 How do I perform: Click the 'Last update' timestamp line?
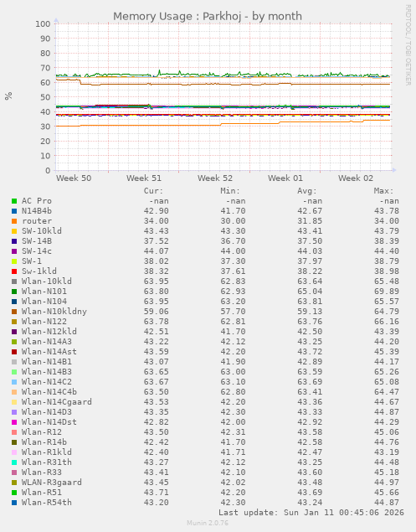(x=311, y=513)
